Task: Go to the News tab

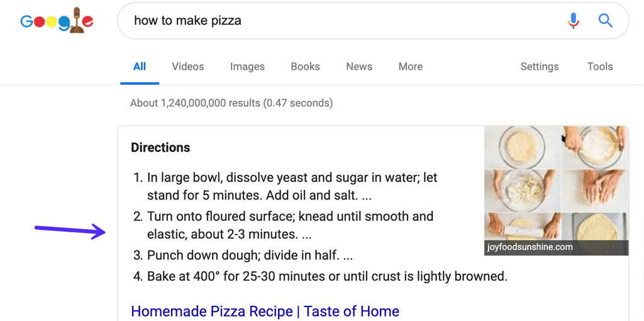Action: click(359, 67)
